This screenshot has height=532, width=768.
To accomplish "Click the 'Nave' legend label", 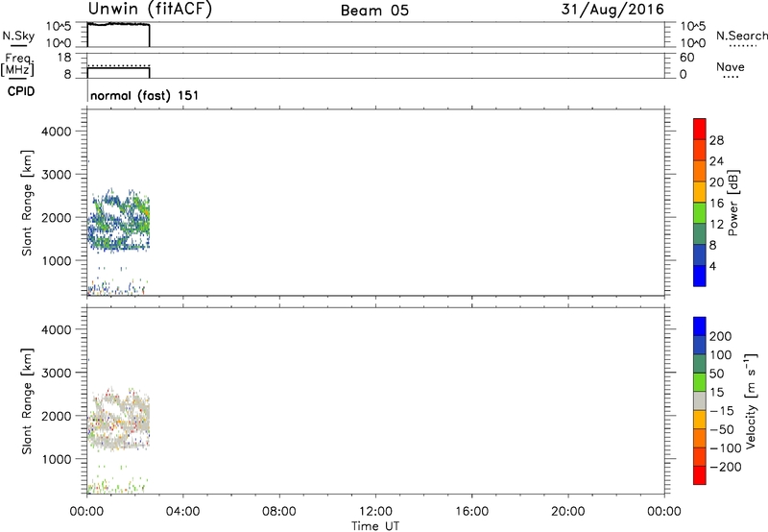I will point(731,66).
